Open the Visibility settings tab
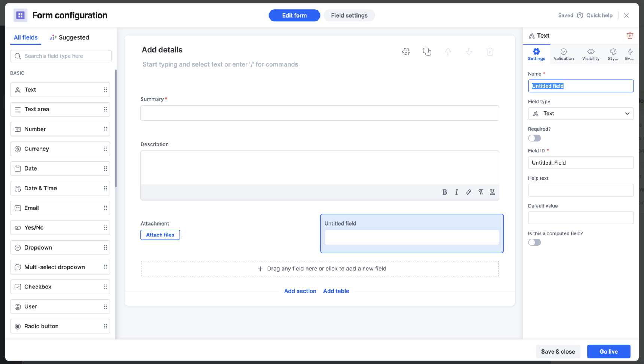This screenshot has height=364, width=644. [x=590, y=54]
